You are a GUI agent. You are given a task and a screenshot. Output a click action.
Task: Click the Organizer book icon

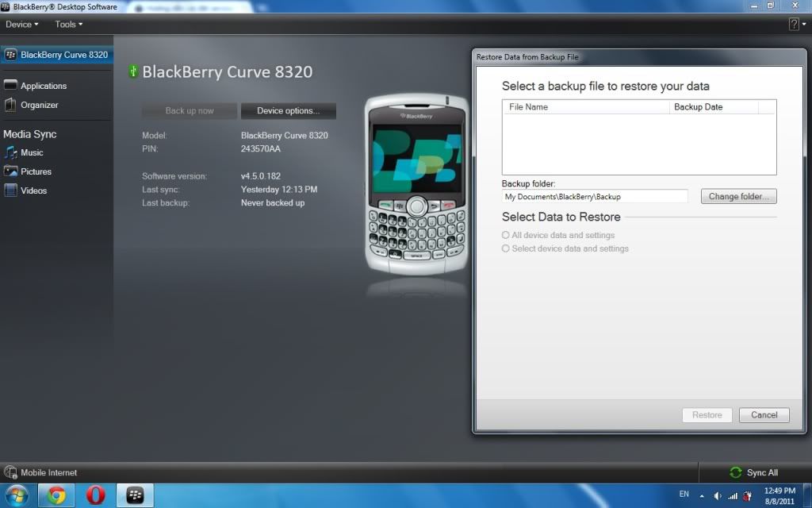(x=10, y=105)
